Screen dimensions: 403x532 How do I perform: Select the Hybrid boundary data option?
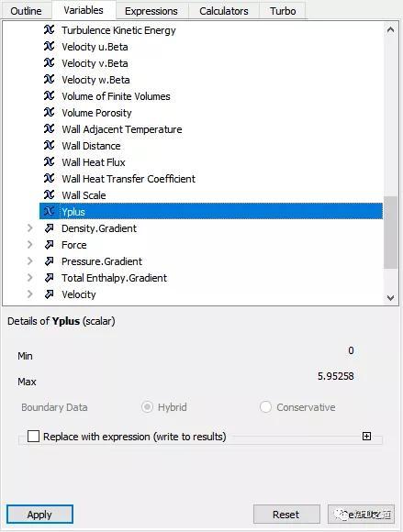(147, 407)
